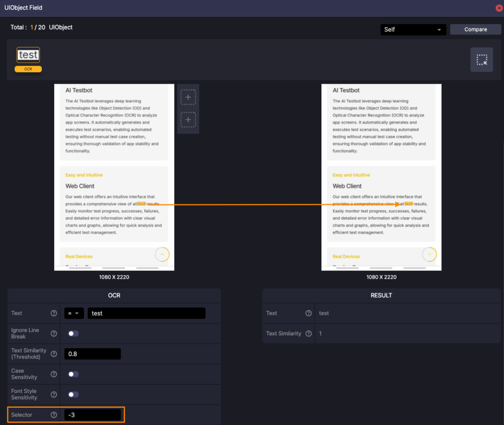
Task: Enable the Case Sensitivity switch
Action: pyautogui.click(x=73, y=374)
